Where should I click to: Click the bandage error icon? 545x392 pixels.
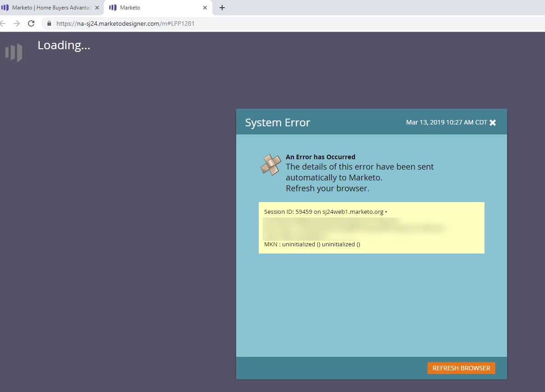pos(271,165)
